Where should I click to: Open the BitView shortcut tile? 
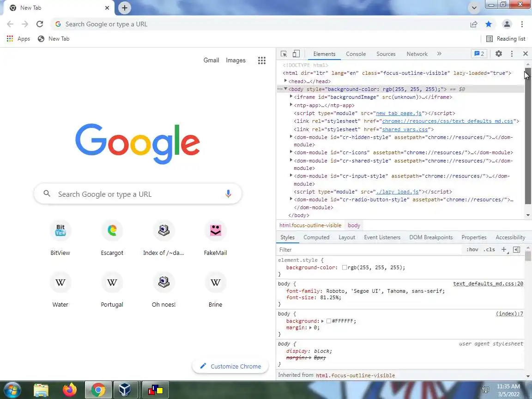click(60, 238)
